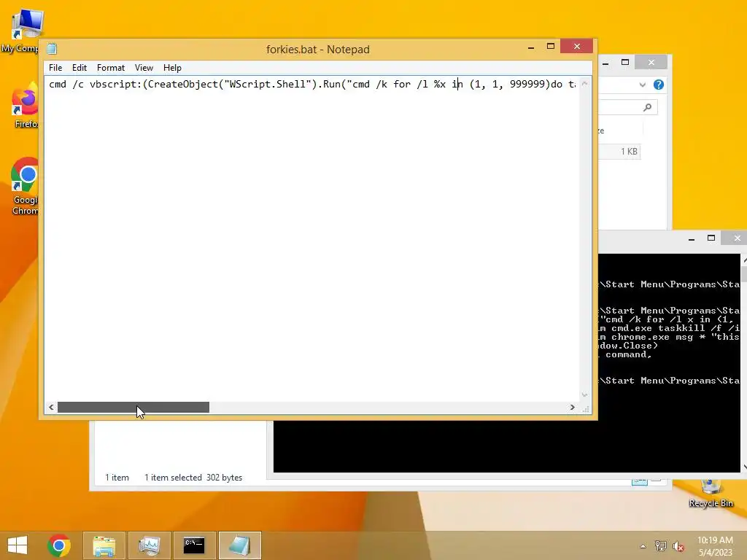
Task: Click the vertical scrollbar down arrow in Notepad
Action: pyautogui.click(x=584, y=394)
